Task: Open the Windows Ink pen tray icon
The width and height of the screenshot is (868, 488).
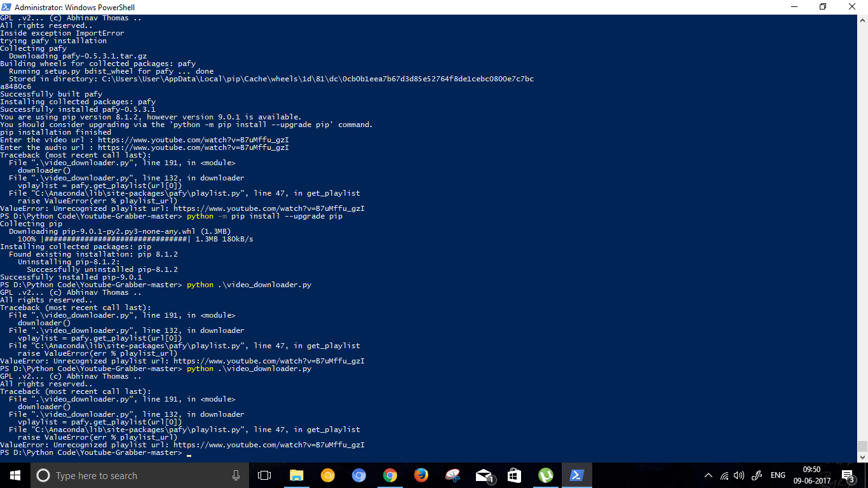Action: click(757, 475)
